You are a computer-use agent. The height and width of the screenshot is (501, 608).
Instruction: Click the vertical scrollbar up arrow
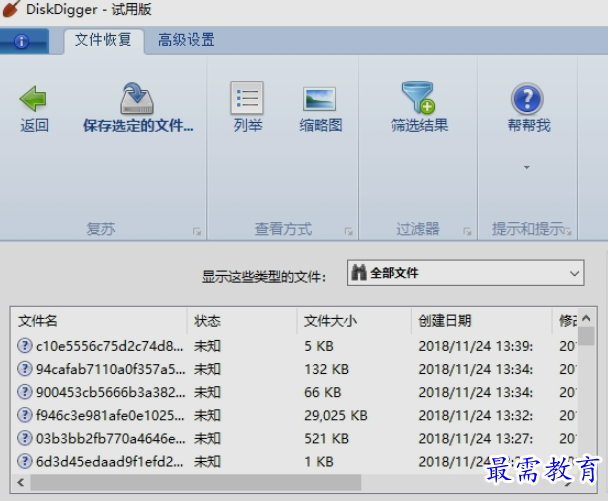tap(586, 318)
